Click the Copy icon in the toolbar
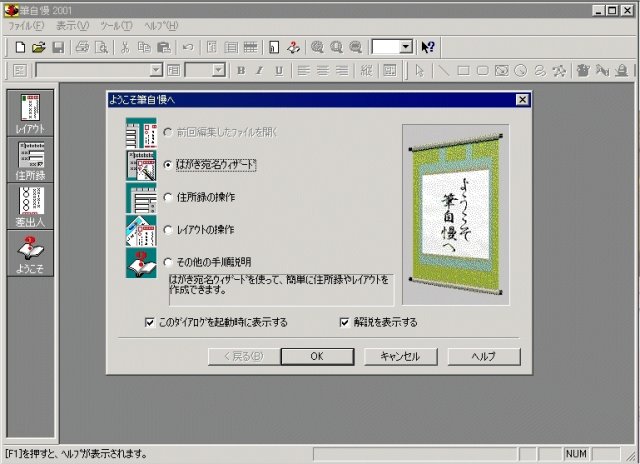The height and width of the screenshot is (464, 640). pyautogui.click(x=144, y=47)
